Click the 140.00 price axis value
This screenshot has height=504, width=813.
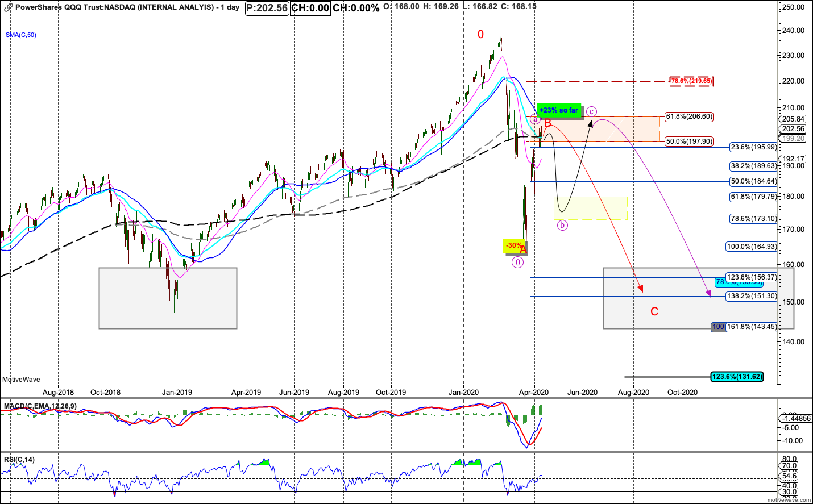(793, 341)
